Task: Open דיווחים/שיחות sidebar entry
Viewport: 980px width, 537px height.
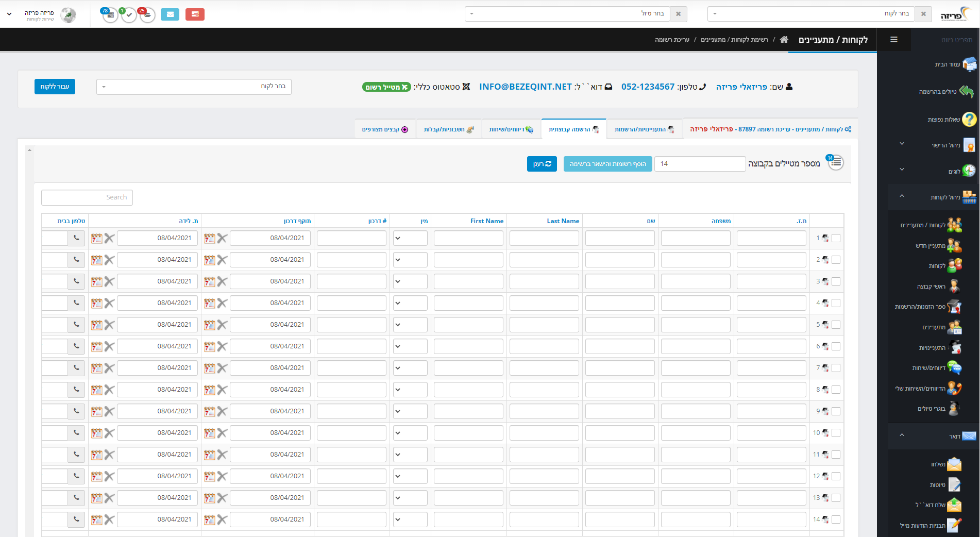Action: click(x=937, y=368)
